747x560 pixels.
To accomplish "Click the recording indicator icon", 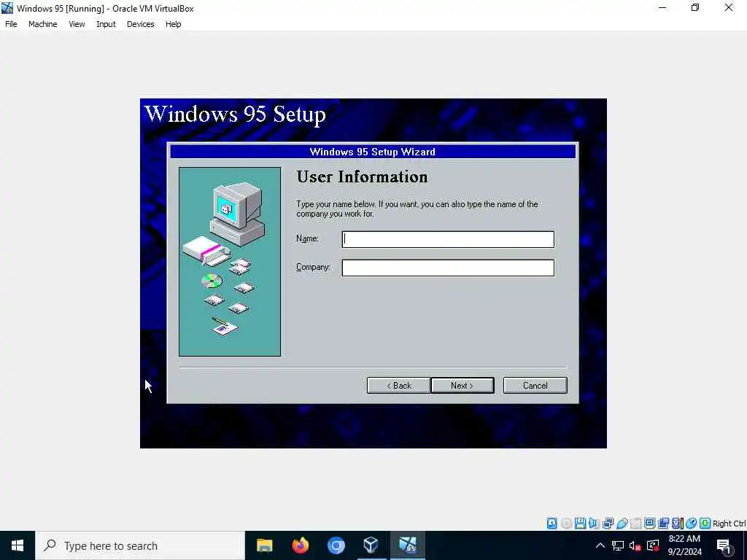I will click(663, 524).
